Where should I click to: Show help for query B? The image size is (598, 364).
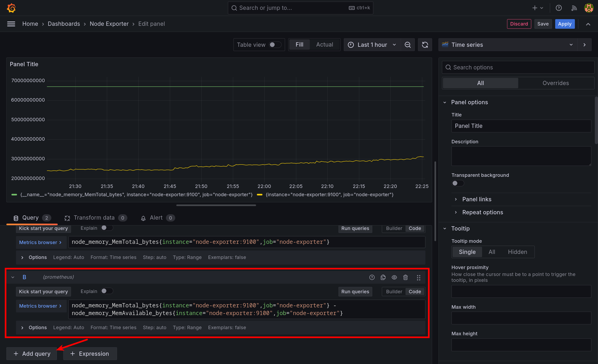tap(372, 277)
